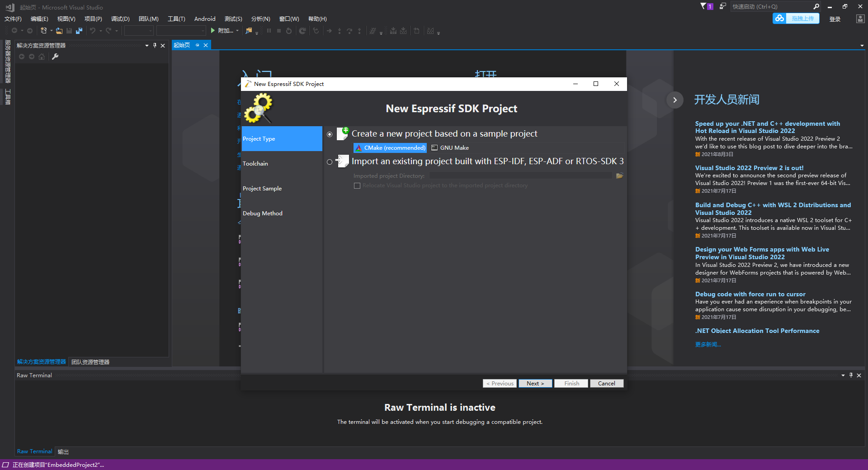868x470 pixels.
Task: Click the green Start/Attach play icon
Action: 212,31
